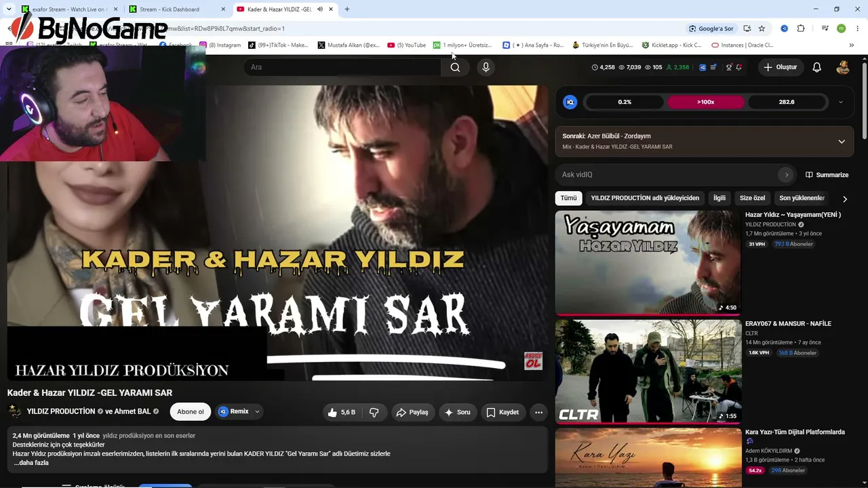Viewport: 868px width, 488px height.
Task: Click the 0.2% vidIQ stat pill
Action: pyautogui.click(x=625, y=102)
